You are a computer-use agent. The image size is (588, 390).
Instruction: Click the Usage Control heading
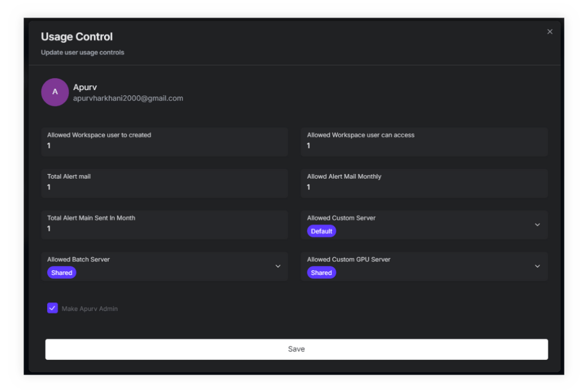[76, 37]
